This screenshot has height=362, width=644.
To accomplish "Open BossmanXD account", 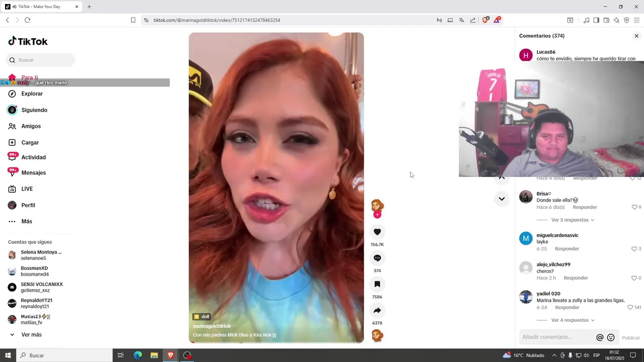I will click(x=34, y=271).
